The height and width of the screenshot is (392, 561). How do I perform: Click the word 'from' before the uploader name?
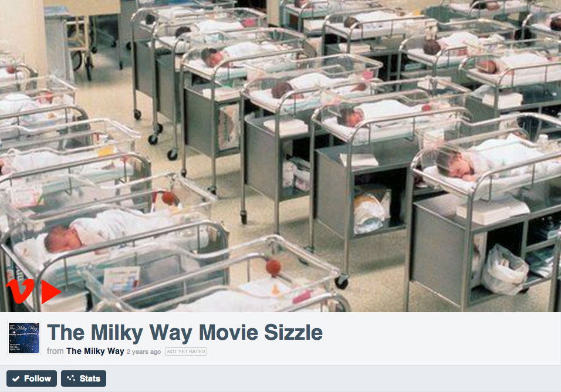tap(55, 352)
